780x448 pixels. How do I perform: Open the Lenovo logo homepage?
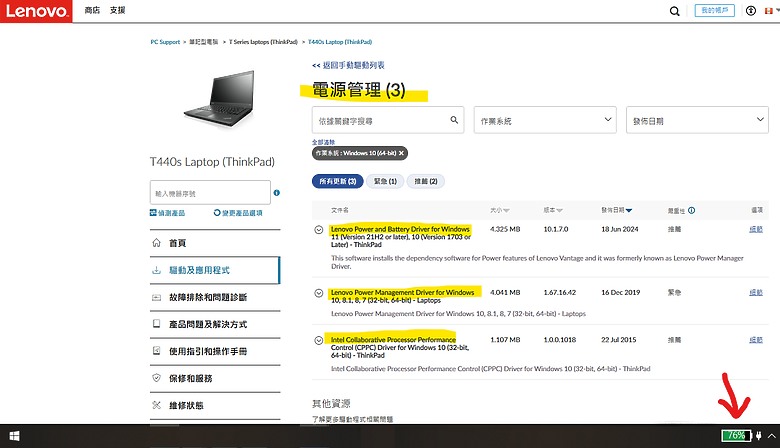coord(36,11)
